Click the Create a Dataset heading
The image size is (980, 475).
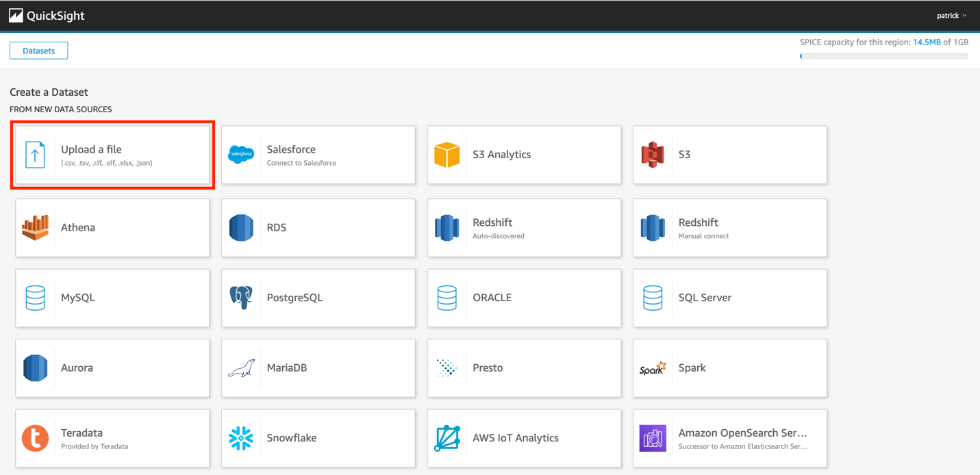(x=49, y=92)
